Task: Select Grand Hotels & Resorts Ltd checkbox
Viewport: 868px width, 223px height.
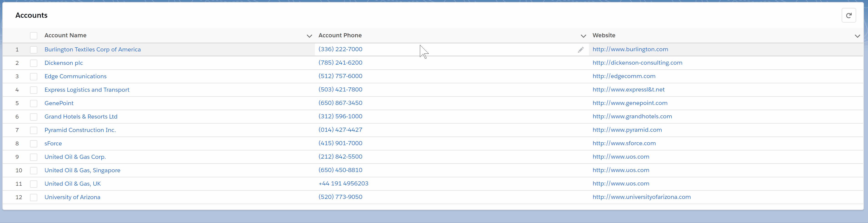Action: 34,117
